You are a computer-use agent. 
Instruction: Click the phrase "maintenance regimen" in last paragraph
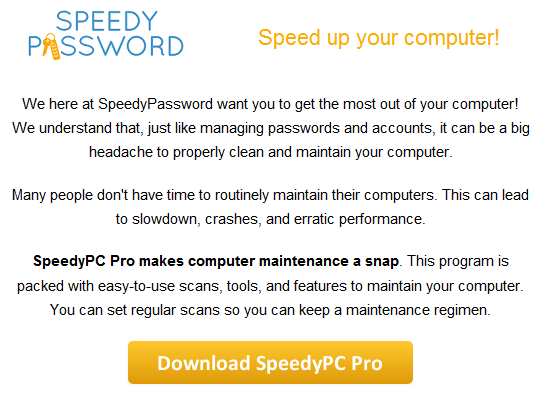pos(416,310)
